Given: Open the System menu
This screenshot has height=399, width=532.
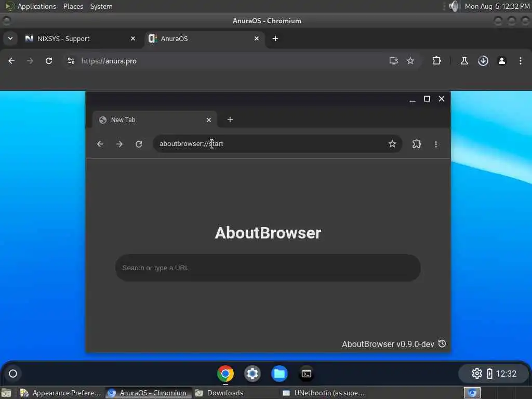Looking at the screenshot, I should click(x=101, y=6).
